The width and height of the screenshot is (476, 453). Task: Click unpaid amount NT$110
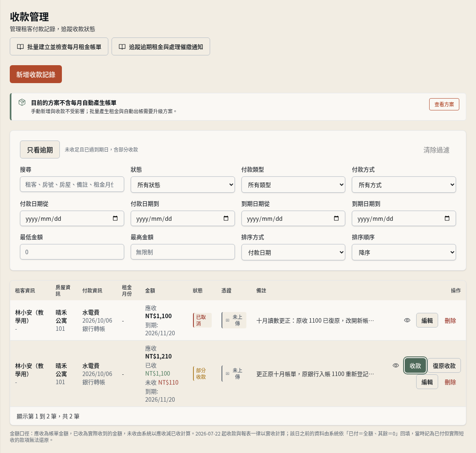[168, 383]
